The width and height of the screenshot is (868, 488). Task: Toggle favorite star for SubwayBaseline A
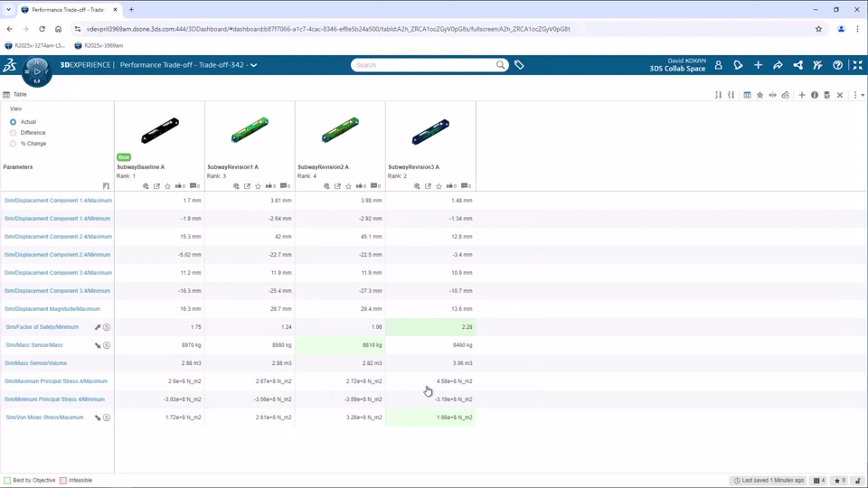coord(168,186)
